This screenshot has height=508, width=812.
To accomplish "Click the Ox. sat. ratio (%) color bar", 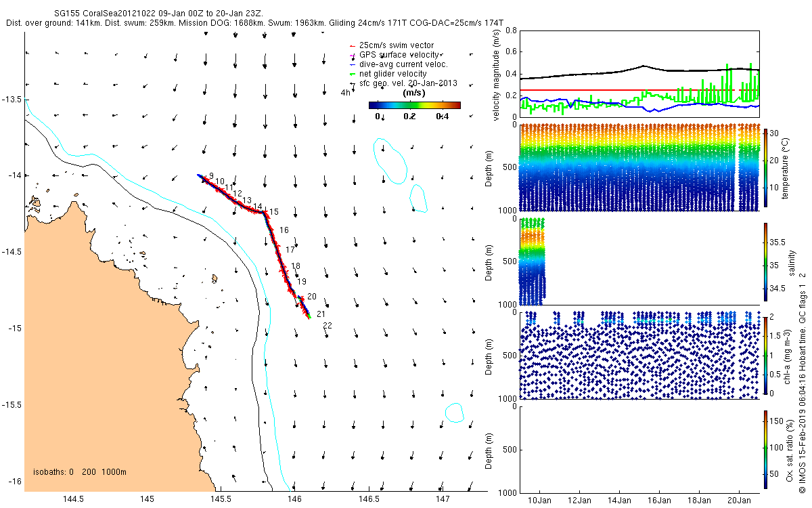I will (x=765, y=450).
